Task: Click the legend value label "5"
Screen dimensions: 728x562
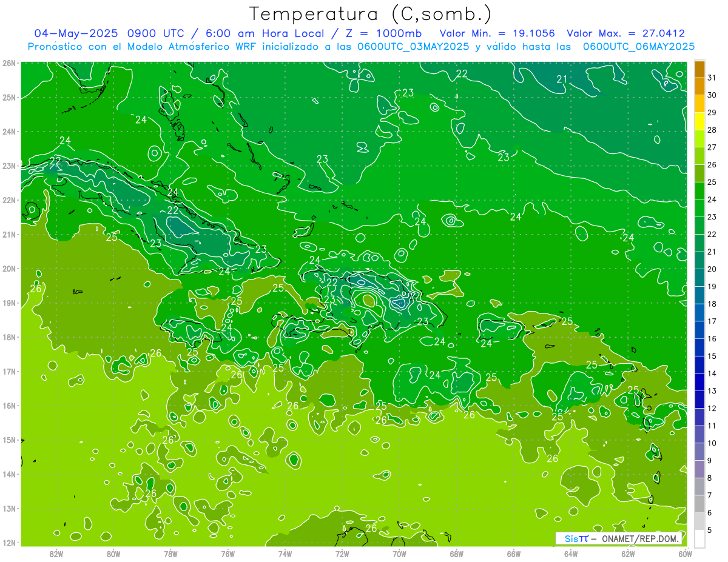Action: tap(710, 530)
